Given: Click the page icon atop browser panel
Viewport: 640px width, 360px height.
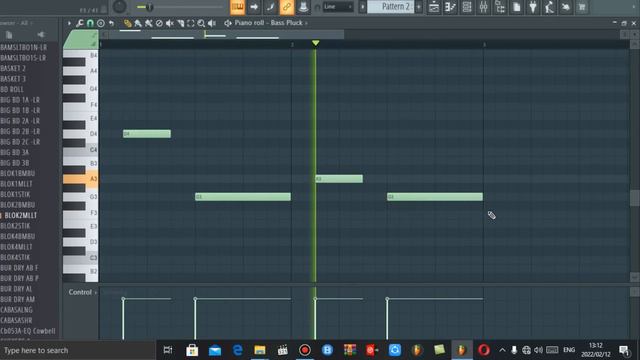Looking at the screenshot, I should click(9, 35).
